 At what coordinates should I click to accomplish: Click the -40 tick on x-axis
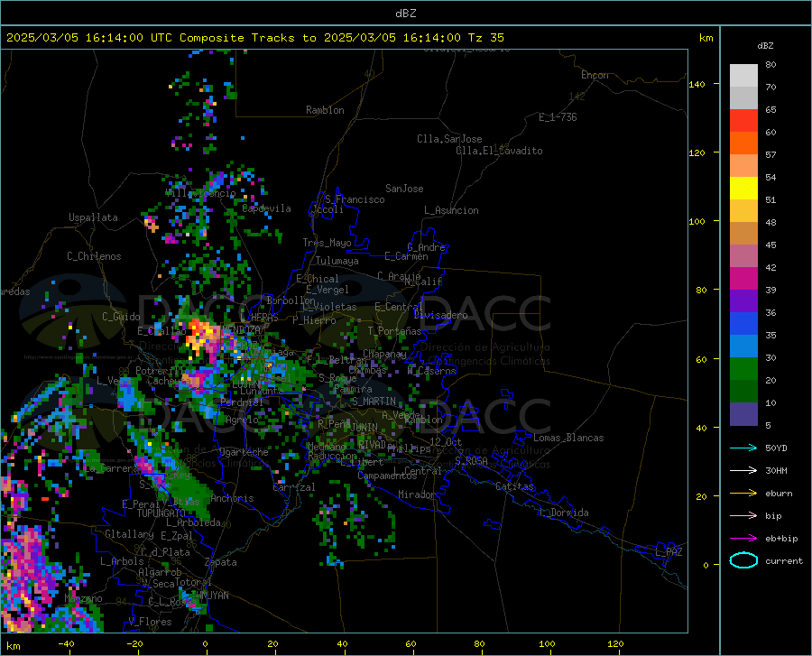(x=66, y=643)
